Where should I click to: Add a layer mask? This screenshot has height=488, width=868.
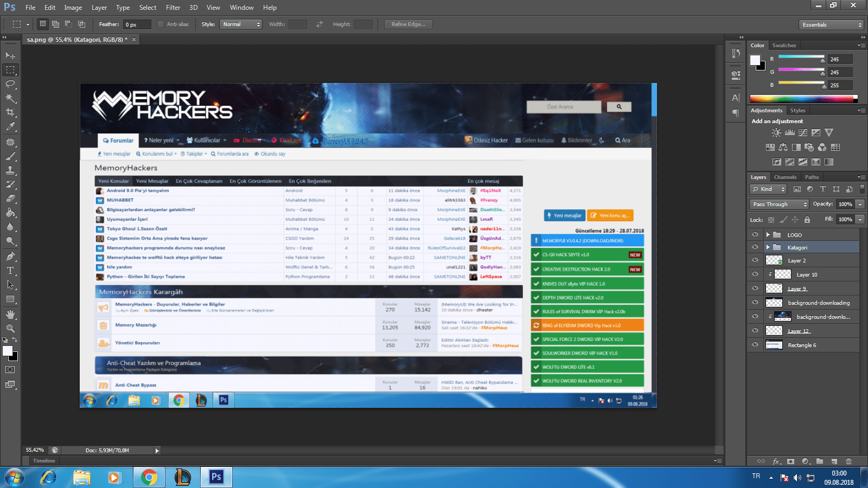pos(791,461)
